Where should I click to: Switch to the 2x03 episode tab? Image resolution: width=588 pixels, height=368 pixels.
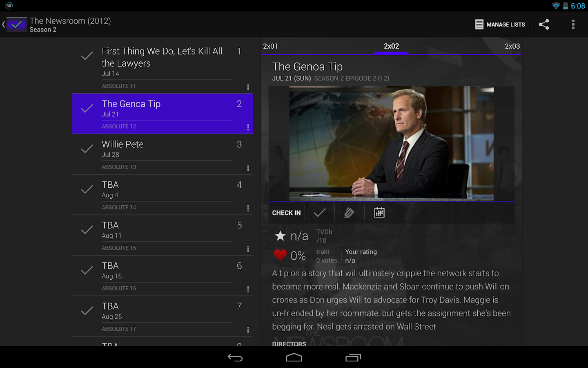point(512,46)
